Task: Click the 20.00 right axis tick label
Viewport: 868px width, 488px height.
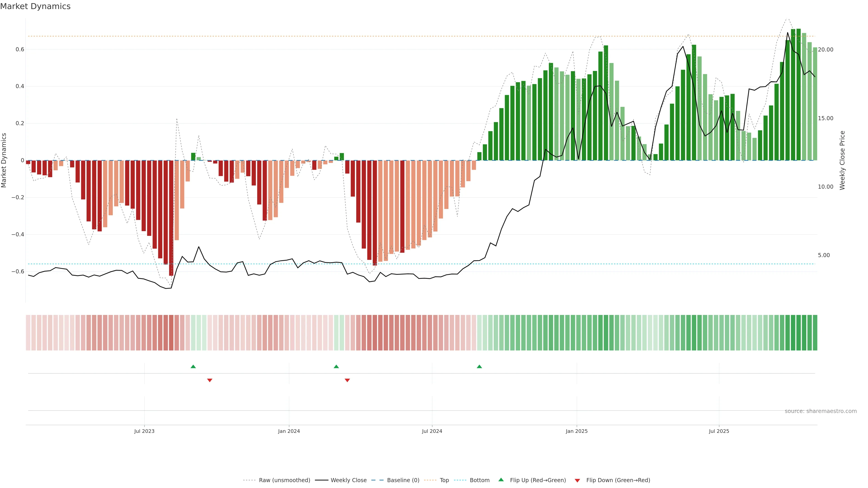Action: [825, 49]
